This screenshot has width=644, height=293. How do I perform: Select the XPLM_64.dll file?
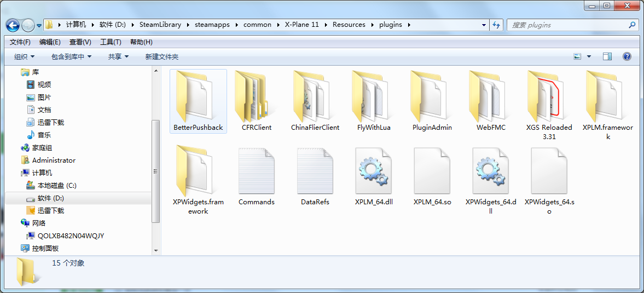point(374,176)
